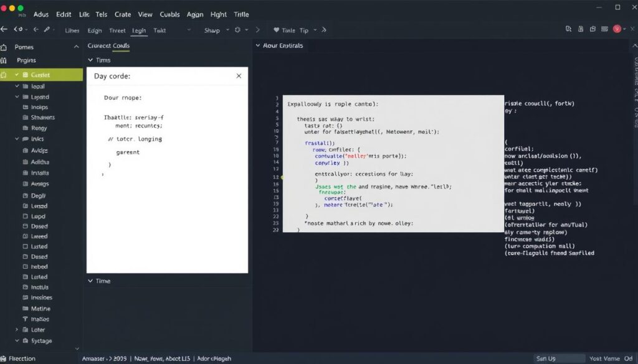Screen dimensions: 638x364
Task: Click the single forward chevron after gear
Action: pyautogui.click(x=257, y=30)
